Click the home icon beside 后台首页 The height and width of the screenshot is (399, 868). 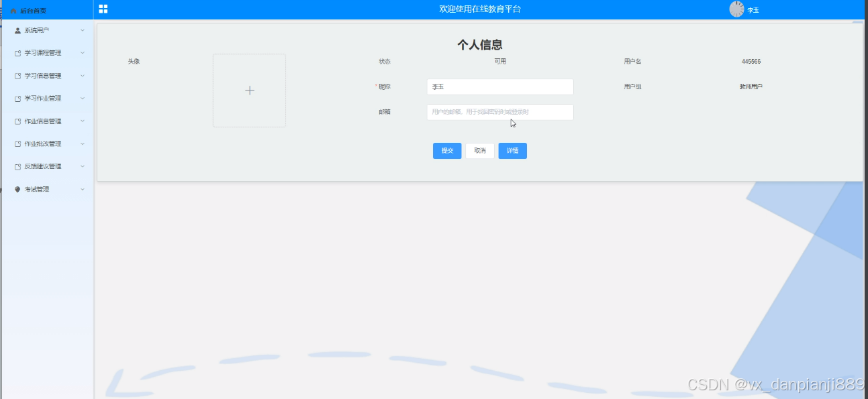click(x=14, y=11)
